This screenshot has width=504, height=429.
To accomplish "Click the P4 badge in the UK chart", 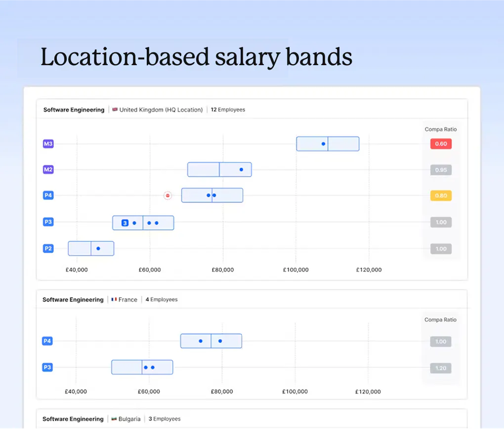I will [48, 195].
